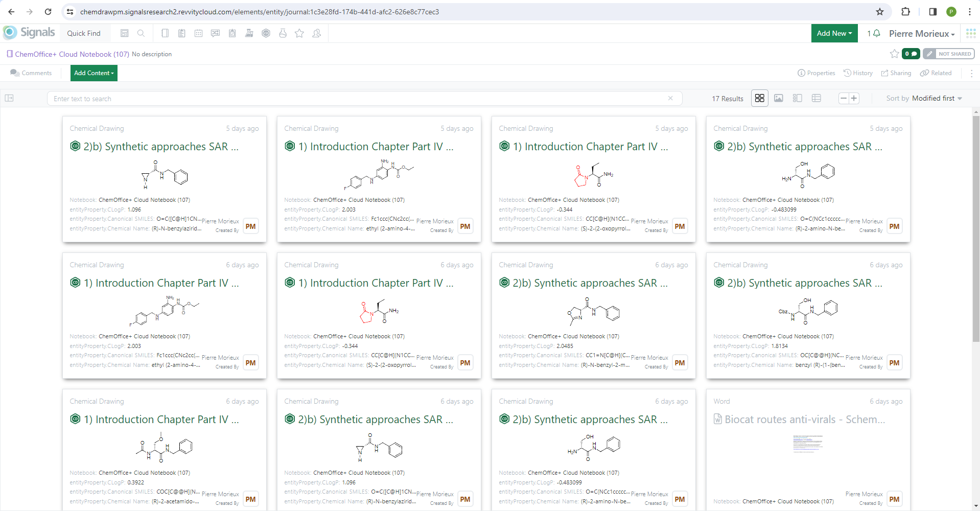Open the Add New dropdown

point(834,33)
